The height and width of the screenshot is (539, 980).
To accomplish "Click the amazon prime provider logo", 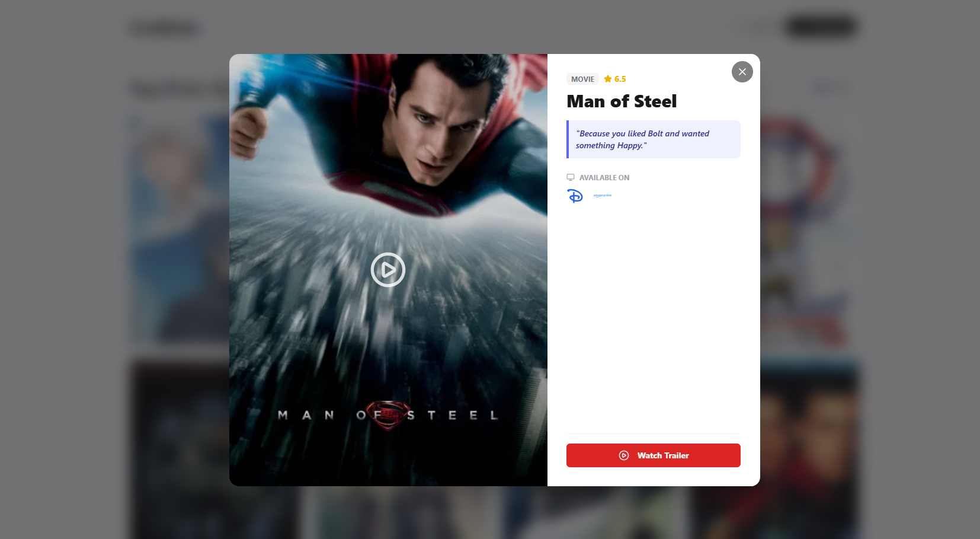I will tap(601, 195).
